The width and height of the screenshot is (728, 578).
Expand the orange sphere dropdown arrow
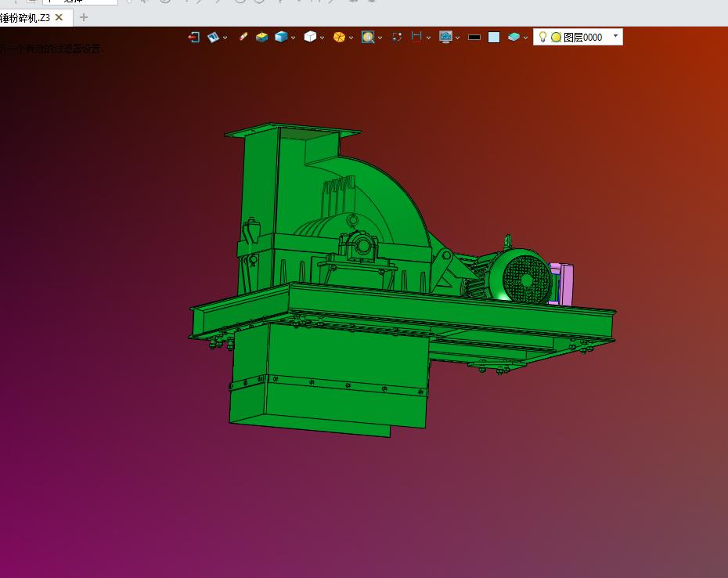tap(351, 38)
